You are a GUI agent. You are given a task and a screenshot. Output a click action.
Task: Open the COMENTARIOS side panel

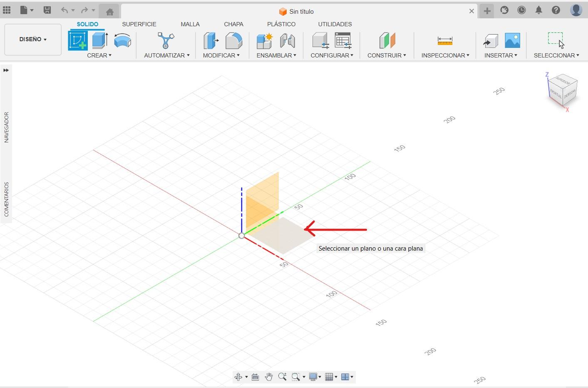6,199
